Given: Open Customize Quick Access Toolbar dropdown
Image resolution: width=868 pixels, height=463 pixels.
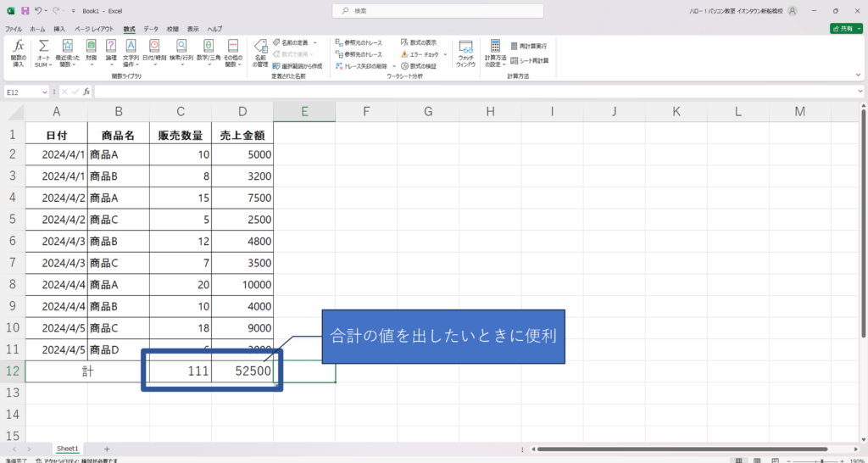Looking at the screenshot, I should [73, 10].
